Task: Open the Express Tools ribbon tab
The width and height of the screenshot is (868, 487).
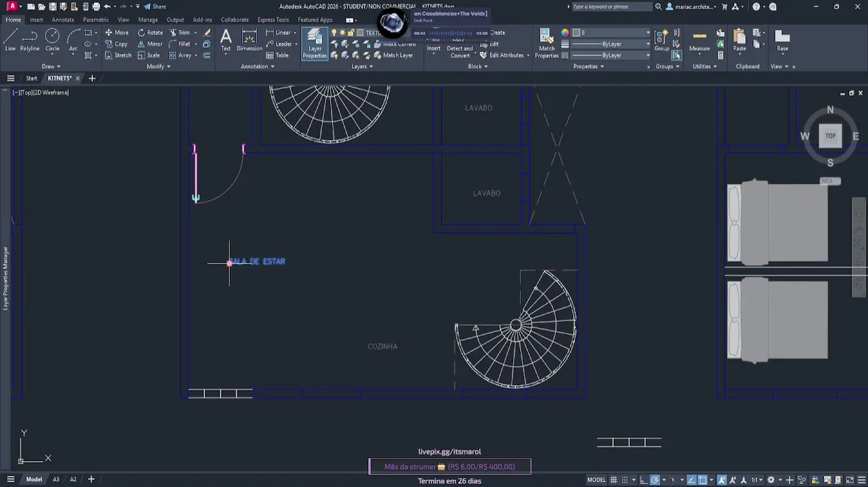Action: [x=273, y=20]
